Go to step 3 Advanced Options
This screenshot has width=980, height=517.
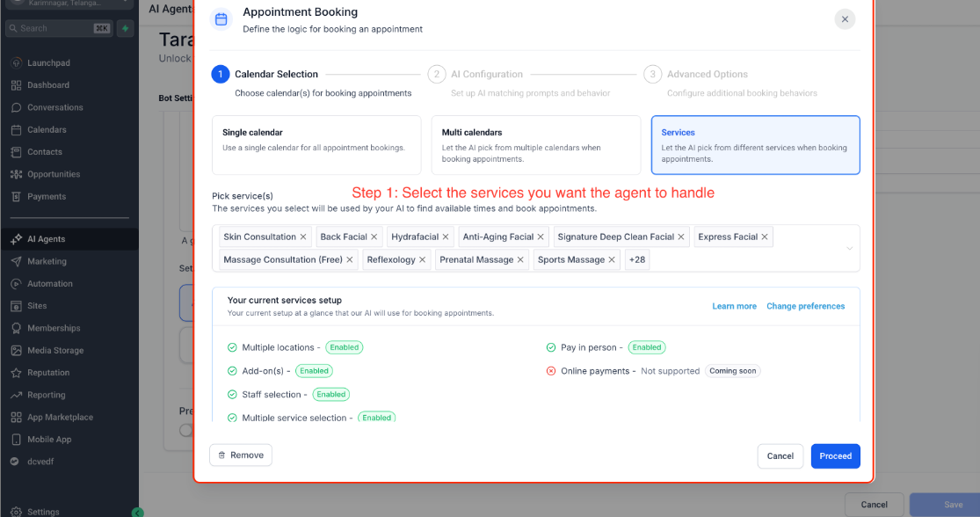point(707,75)
